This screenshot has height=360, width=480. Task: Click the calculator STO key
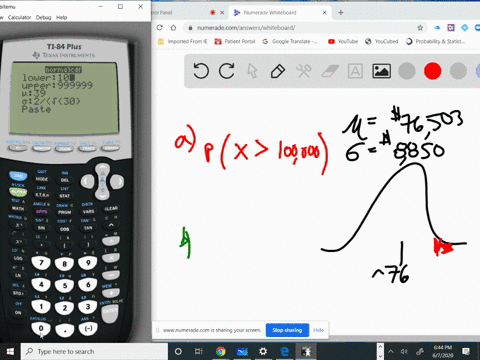(x=18, y=293)
